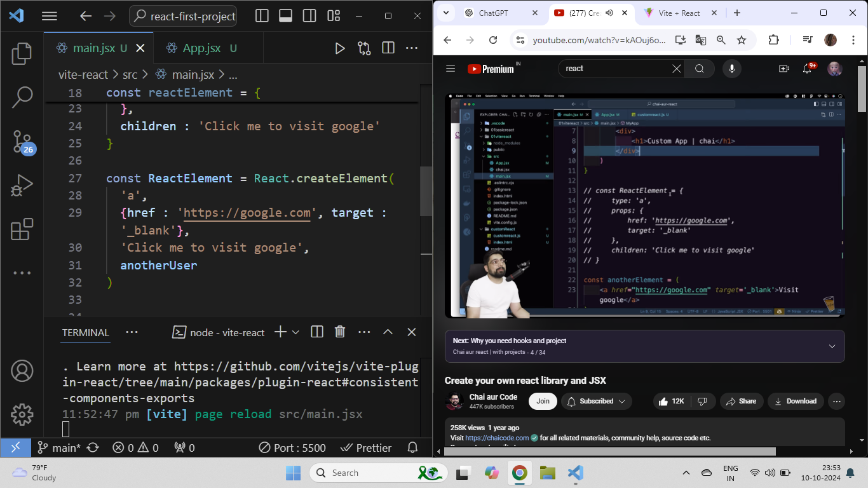868x488 pixels.
Task: Open the YouTube Create video icon
Action: (x=784, y=69)
